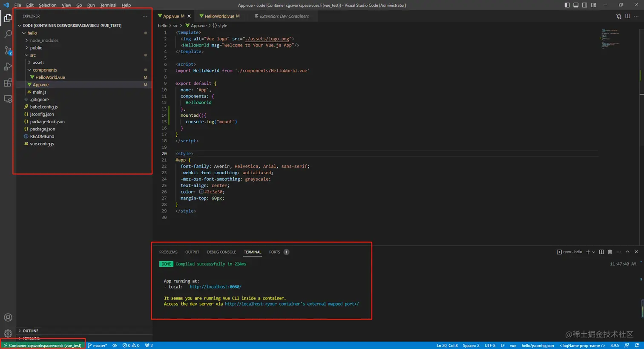
Task: Open the Selection menu
Action: click(x=48, y=5)
